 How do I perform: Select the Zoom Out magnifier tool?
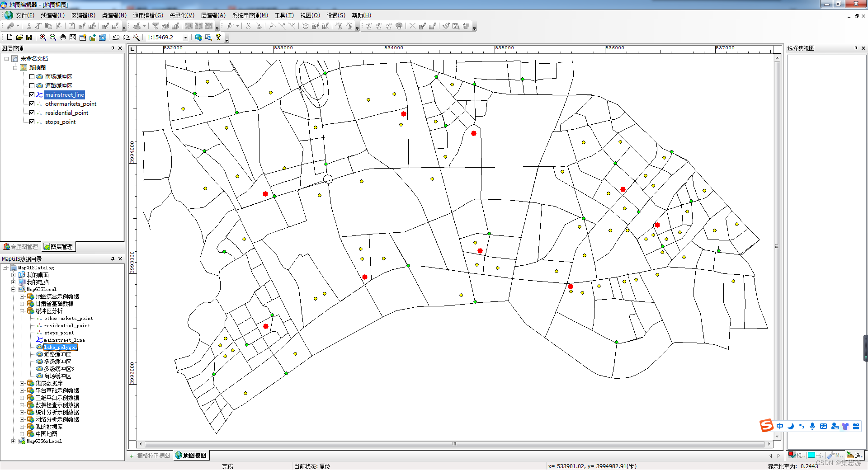(x=52, y=37)
